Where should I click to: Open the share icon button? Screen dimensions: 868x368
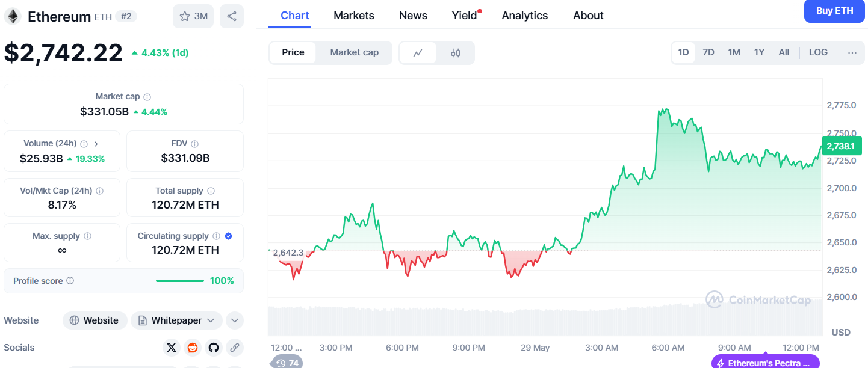click(232, 16)
